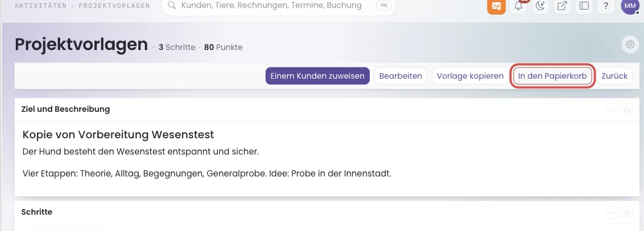Click the text Der Hund besteht den Wesenstest
Image resolution: width=644 pixels, height=231 pixels.
click(140, 152)
